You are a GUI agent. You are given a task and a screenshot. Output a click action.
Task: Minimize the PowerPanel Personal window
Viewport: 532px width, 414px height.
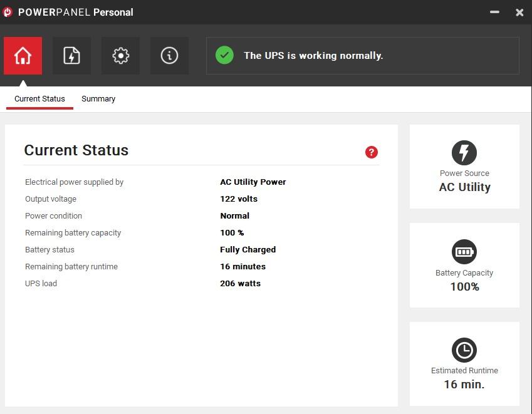(x=494, y=12)
